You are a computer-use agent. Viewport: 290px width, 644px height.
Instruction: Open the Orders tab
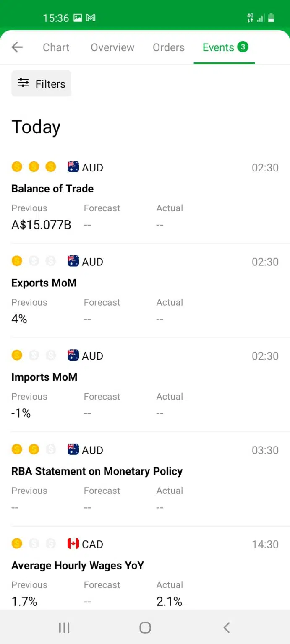tap(169, 47)
